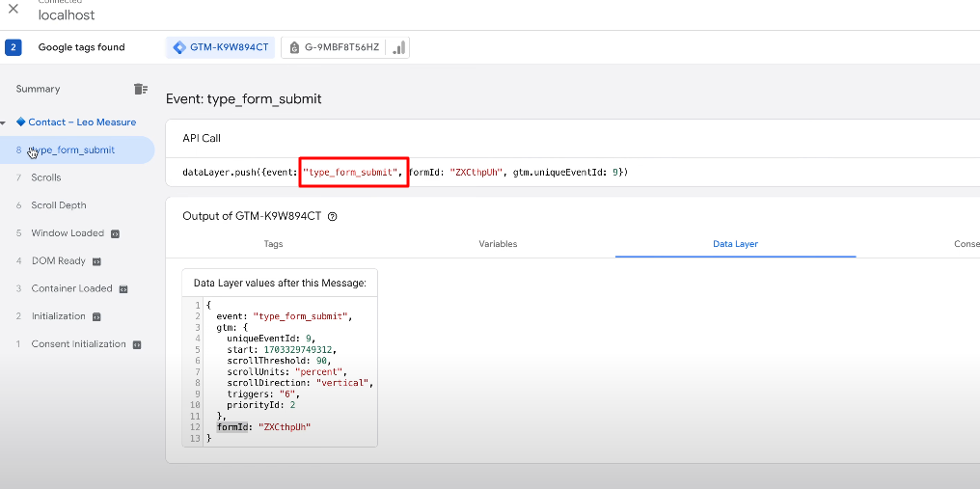Click the Google Tag Manager diamond icon
Viewport: 980px width, 489px height.
tap(179, 47)
